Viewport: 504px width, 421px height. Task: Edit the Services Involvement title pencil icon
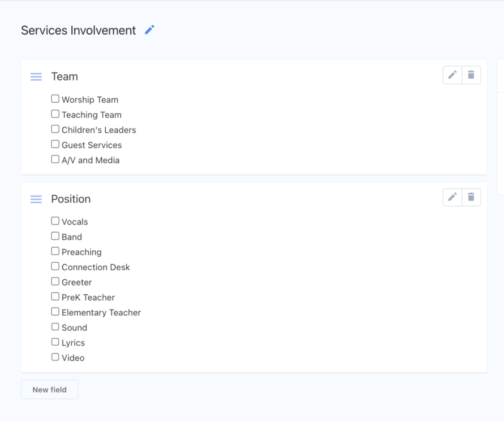pyautogui.click(x=149, y=30)
